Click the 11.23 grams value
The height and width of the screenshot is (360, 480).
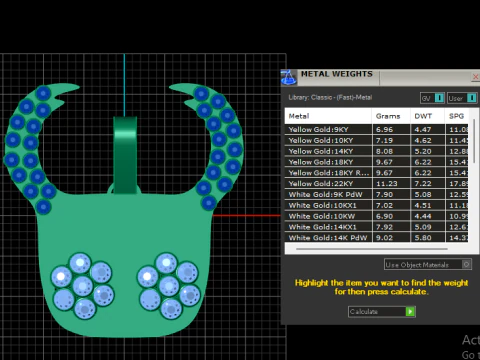(387, 184)
